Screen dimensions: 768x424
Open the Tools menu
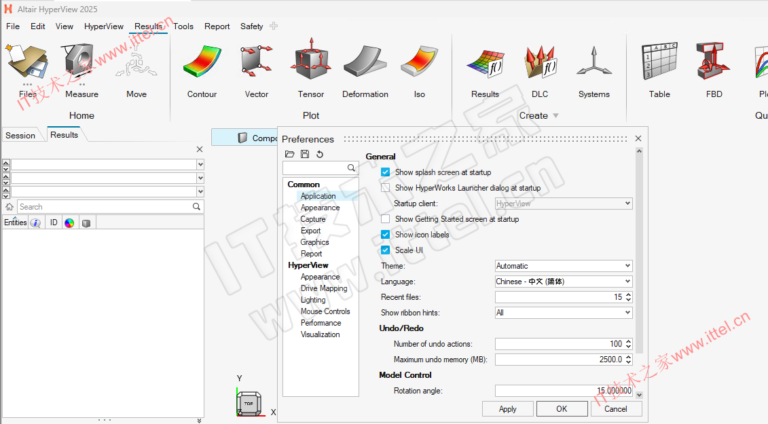[x=183, y=26]
